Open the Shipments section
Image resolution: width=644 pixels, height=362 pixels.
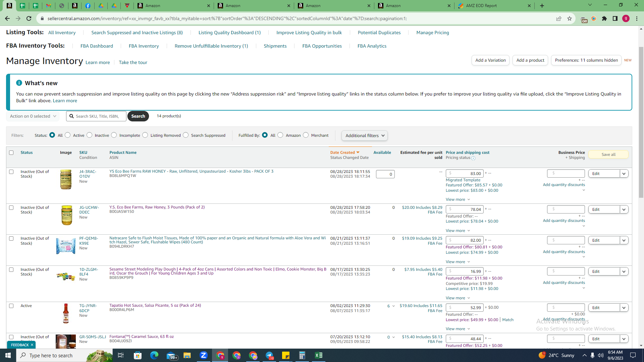(275, 46)
